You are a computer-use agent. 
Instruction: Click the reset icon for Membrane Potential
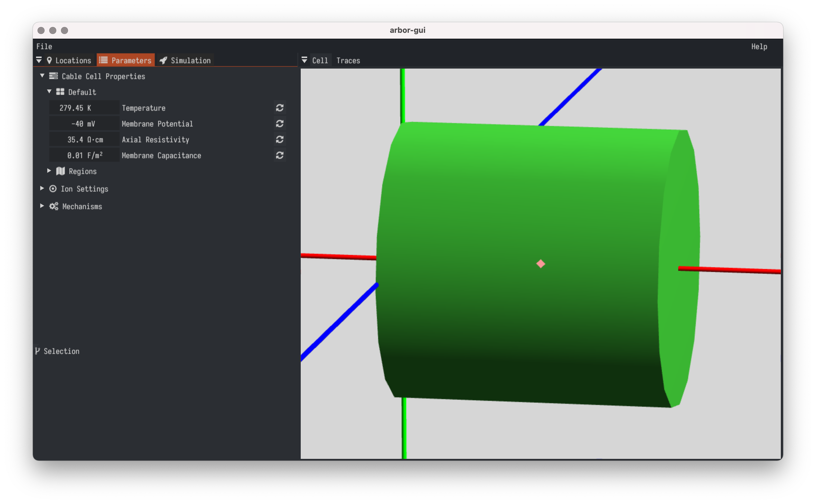tap(279, 124)
